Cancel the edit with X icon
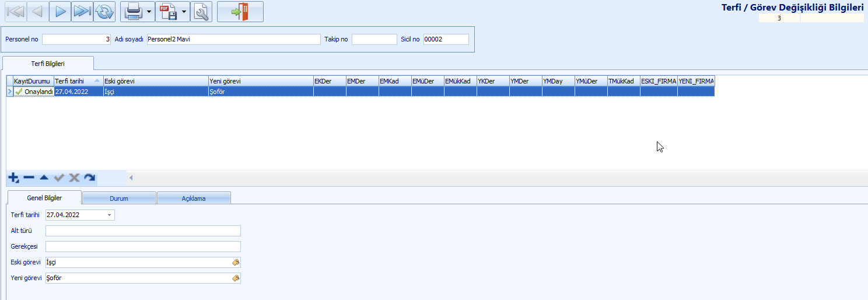The height and width of the screenshot is (300, 868). pyautogui.click(x=74, y=177)
